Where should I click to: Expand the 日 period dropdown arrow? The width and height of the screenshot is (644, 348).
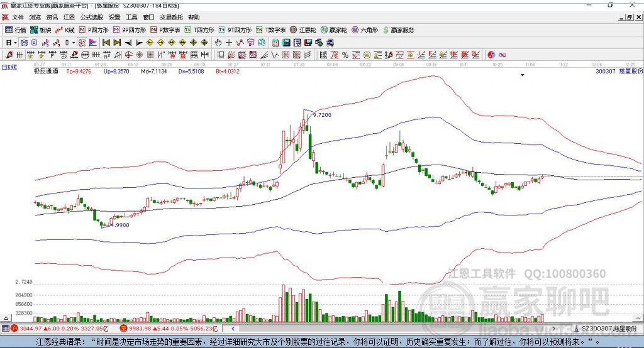(x=15, y=43)
